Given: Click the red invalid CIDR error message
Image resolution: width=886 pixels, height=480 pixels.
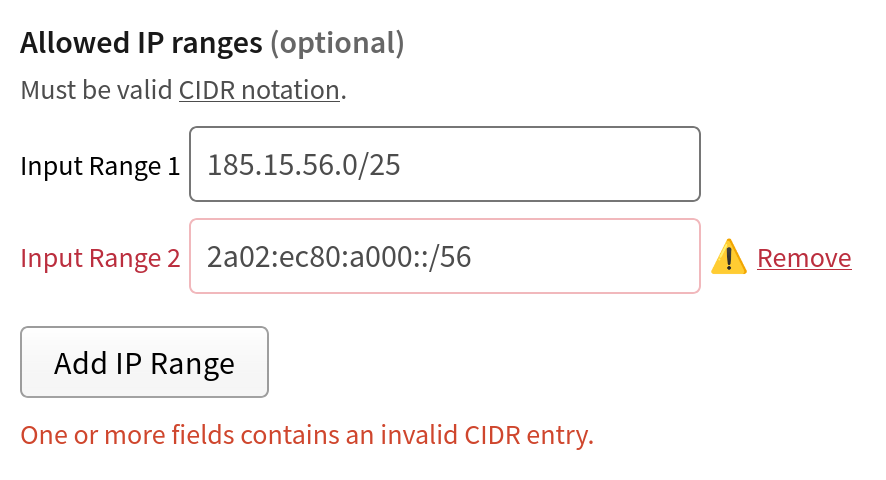Looking at the screenshot, I should 307,436.
